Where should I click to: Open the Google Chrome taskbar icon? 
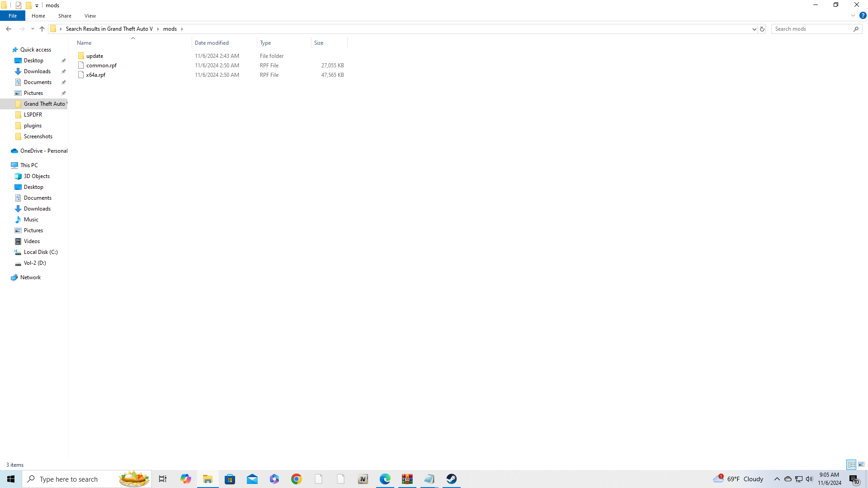pos(296,479)
